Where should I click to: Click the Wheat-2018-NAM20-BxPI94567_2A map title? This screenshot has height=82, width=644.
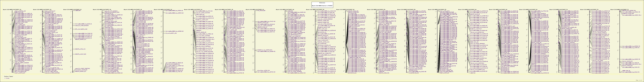click(102, 9)
